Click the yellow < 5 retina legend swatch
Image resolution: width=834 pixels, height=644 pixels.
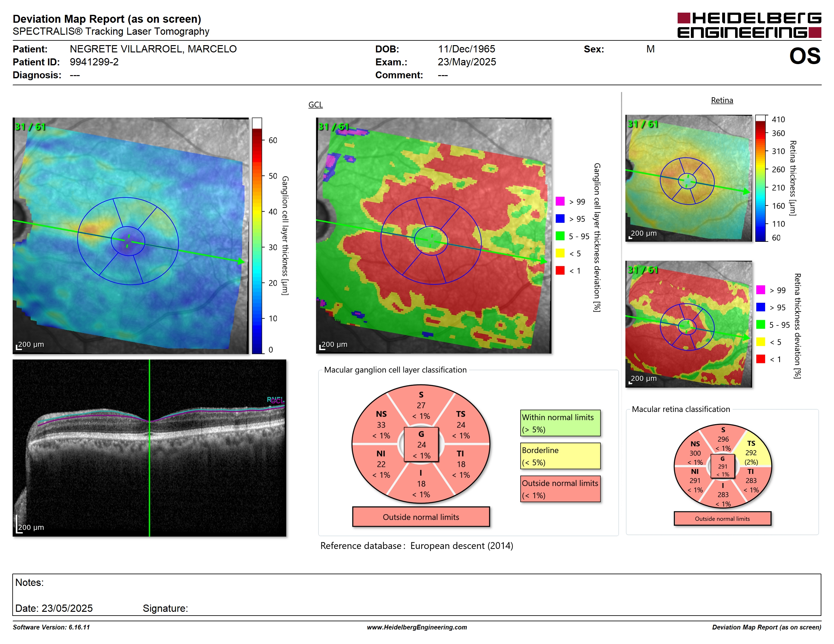coord(761,342)
